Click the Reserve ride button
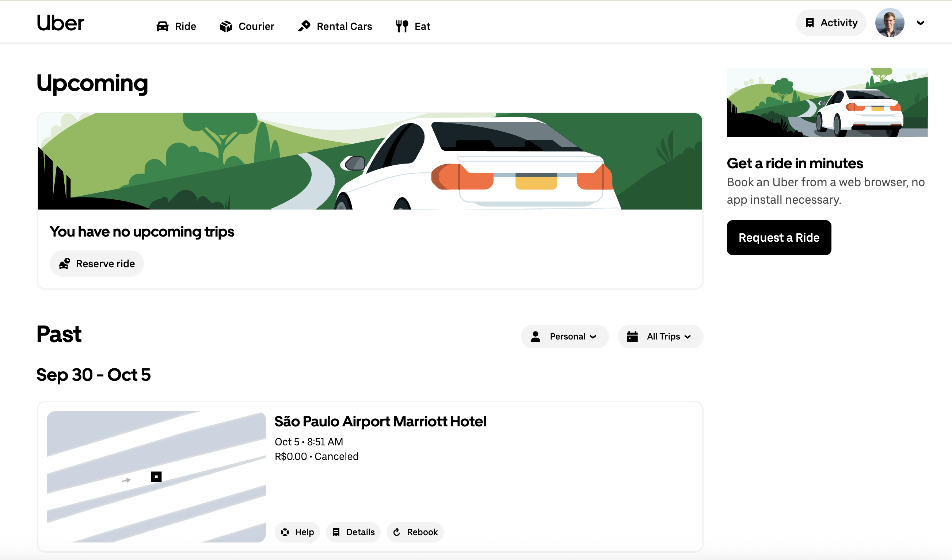 tap(97, 264)
